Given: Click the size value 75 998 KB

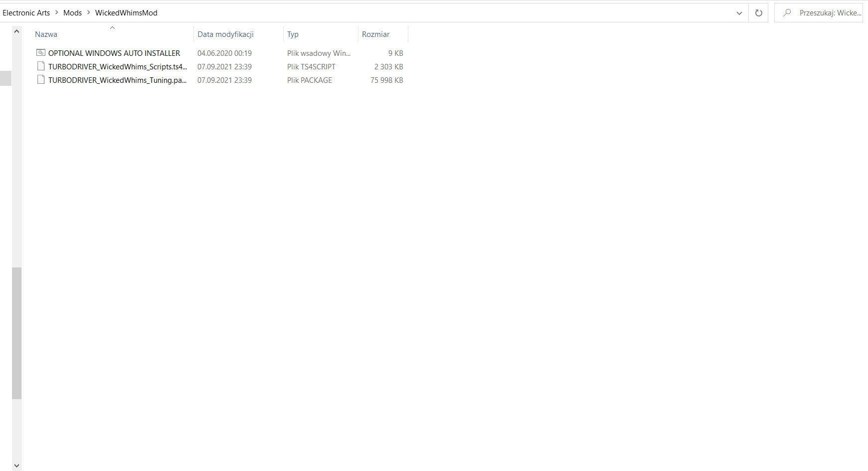Looking at the screenshot, I should [386, 80].
